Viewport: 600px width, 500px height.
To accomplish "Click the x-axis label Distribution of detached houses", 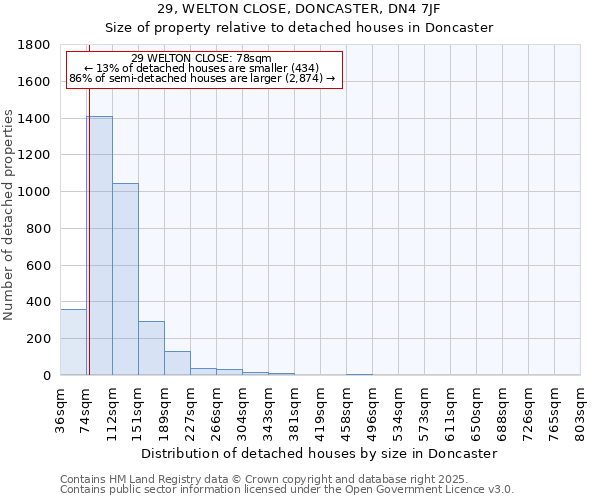I will point(318,453).
